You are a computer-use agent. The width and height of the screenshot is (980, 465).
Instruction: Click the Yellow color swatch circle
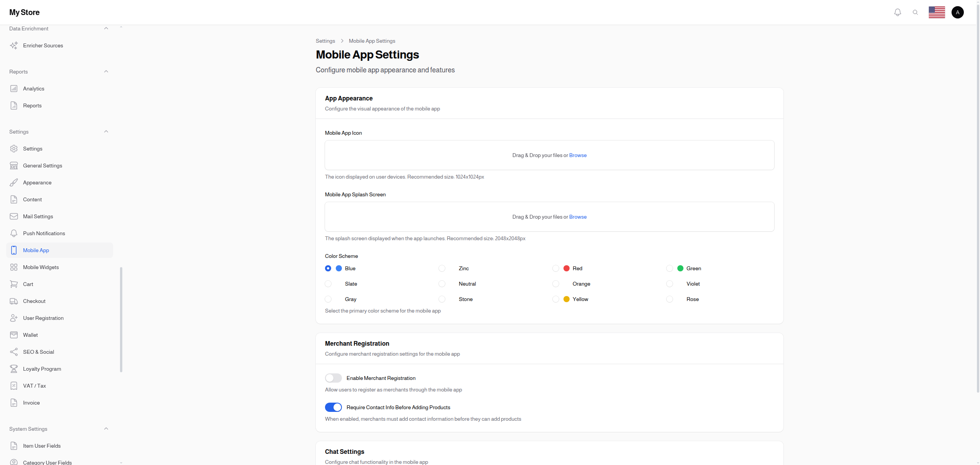[566, 299]
